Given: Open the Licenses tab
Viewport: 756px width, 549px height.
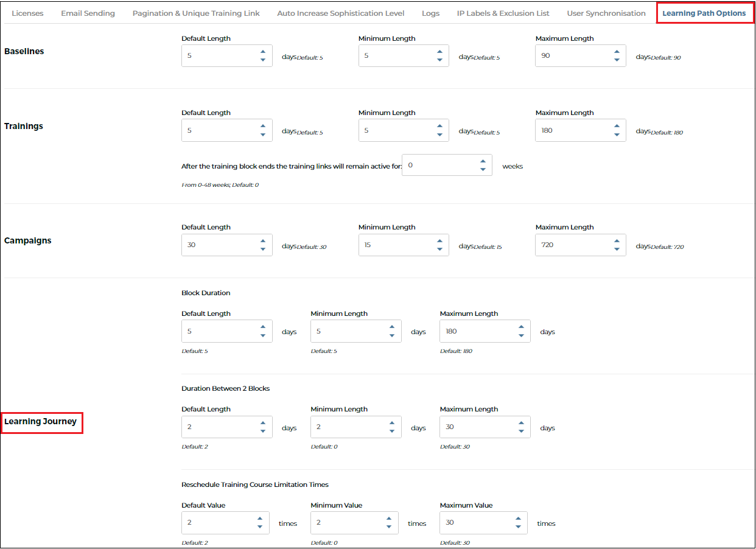Looking at the screenshot, I should (x=27, y=13).
